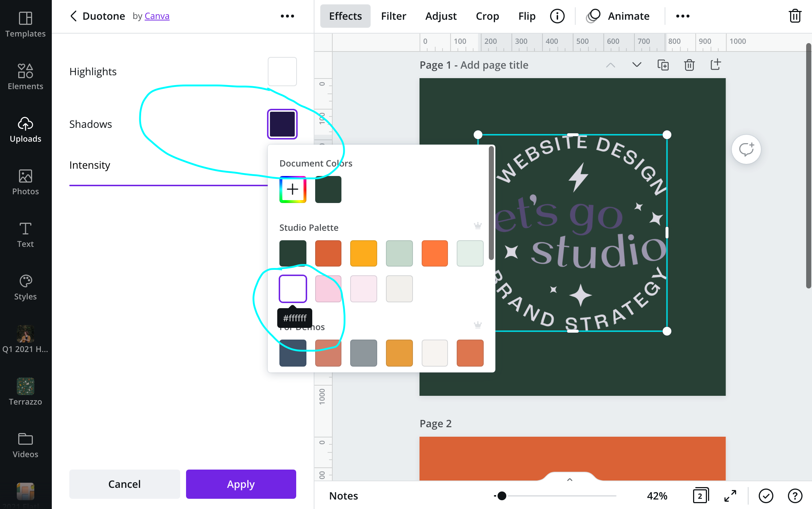The width and height of the screenshot is (812, 509).
Task: Switch to the Filter tab
Action: coord(393,16)
